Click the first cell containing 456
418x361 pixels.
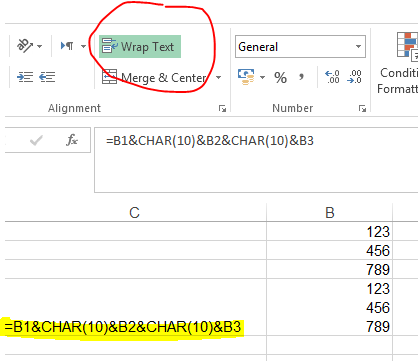tap(330, 250)
